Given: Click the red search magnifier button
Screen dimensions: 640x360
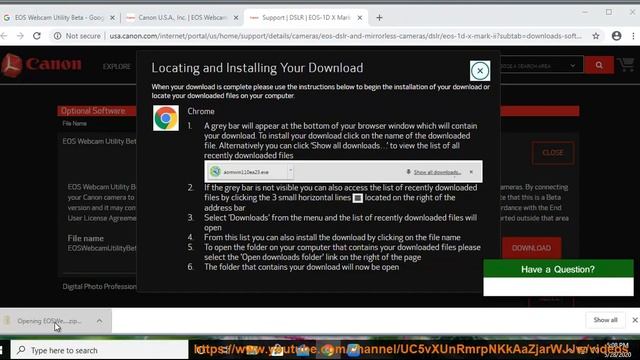Looking at the screenshot, I should [599, 65].
